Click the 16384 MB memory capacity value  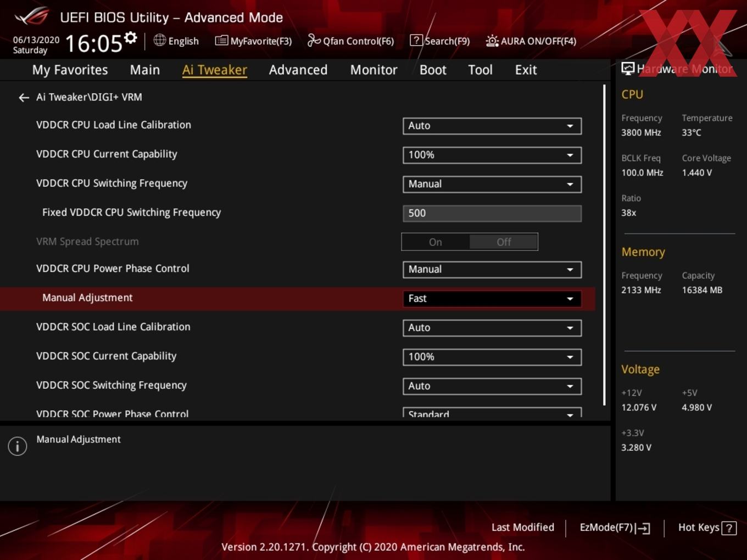click(702, 290)
